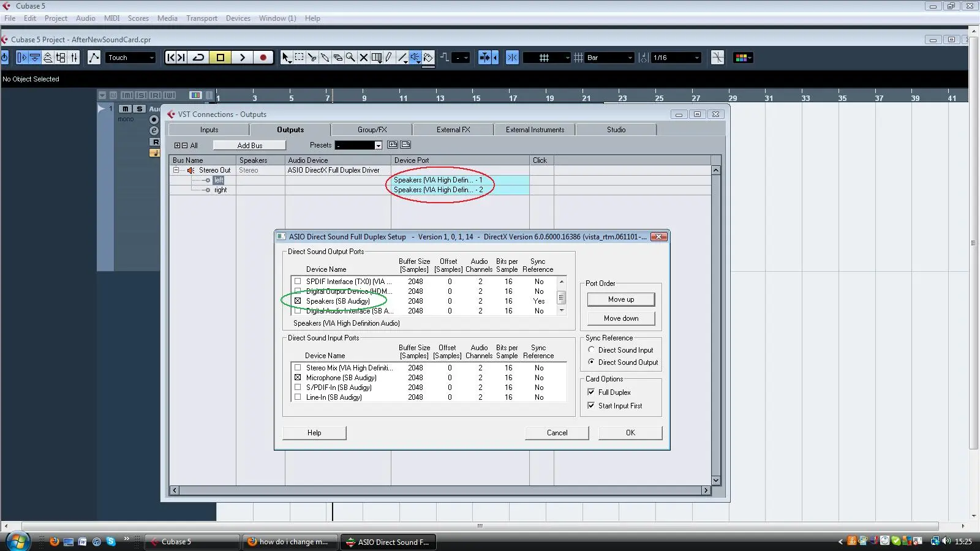Check the SPDIF Interface output port checkbox

click(x=298, y=282)
